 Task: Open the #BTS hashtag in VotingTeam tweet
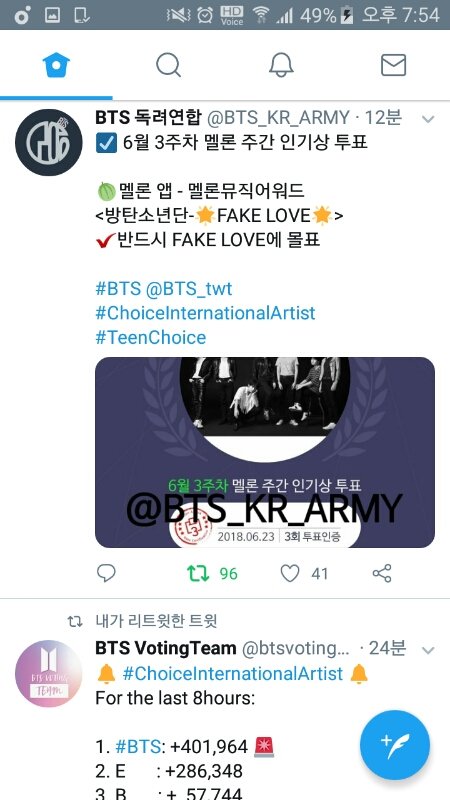(138, 747)
